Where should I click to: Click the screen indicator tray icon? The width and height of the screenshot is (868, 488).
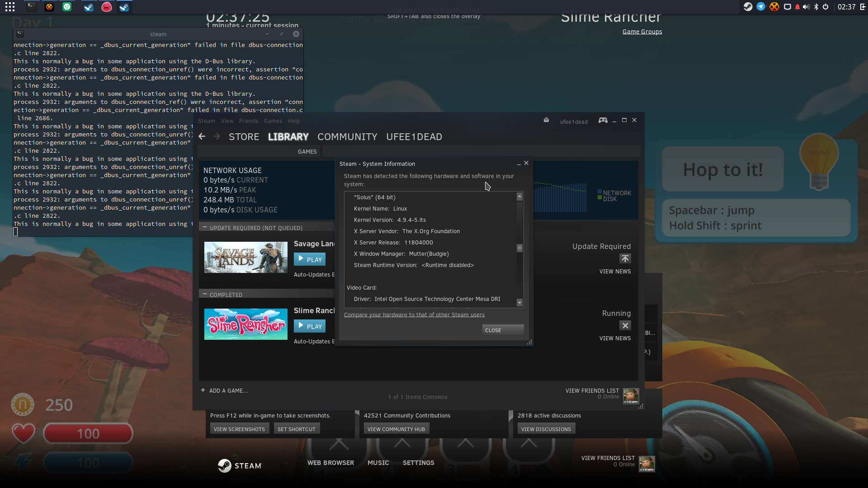788,7
